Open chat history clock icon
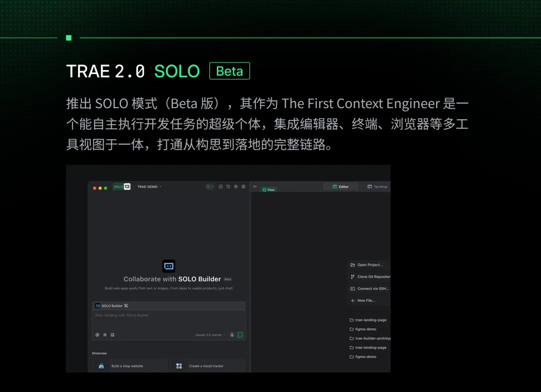The image size is (541, 392). click(228, 187)
